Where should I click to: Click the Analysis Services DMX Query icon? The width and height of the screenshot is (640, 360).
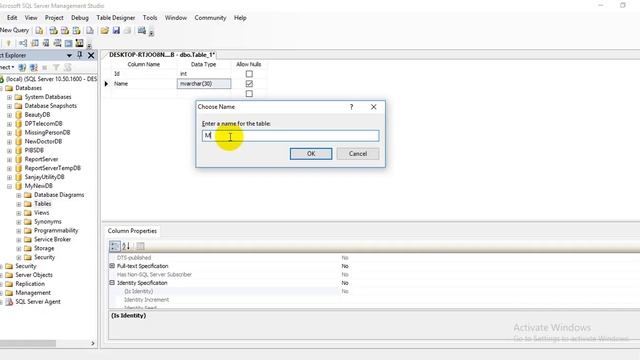(64, 31)
